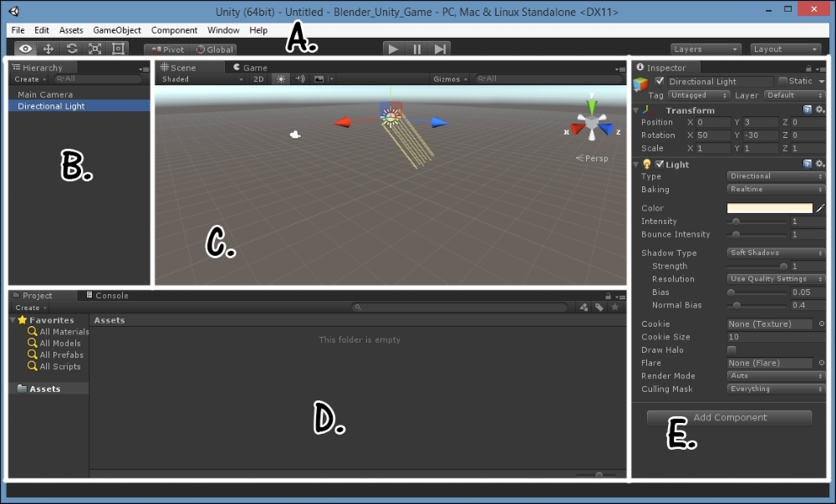
Task: Open Light component gear settings
Action: 820,164
